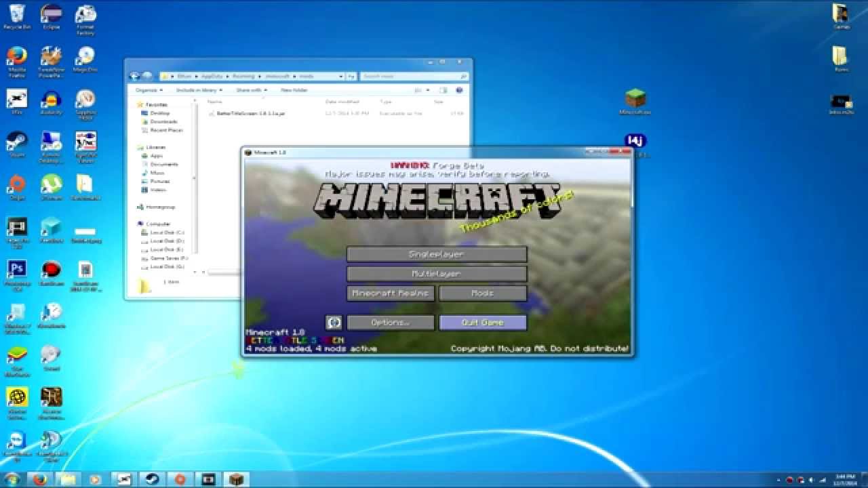Open Minecraft Realms from the title screen
The width and height of the screenshot is (868, 488).
click(391, 293)
